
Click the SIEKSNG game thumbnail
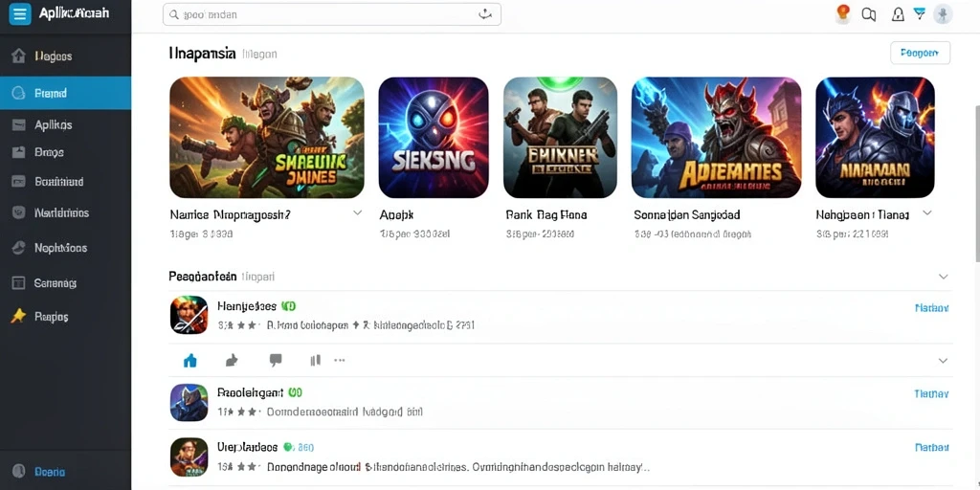(x=434, y=138)
